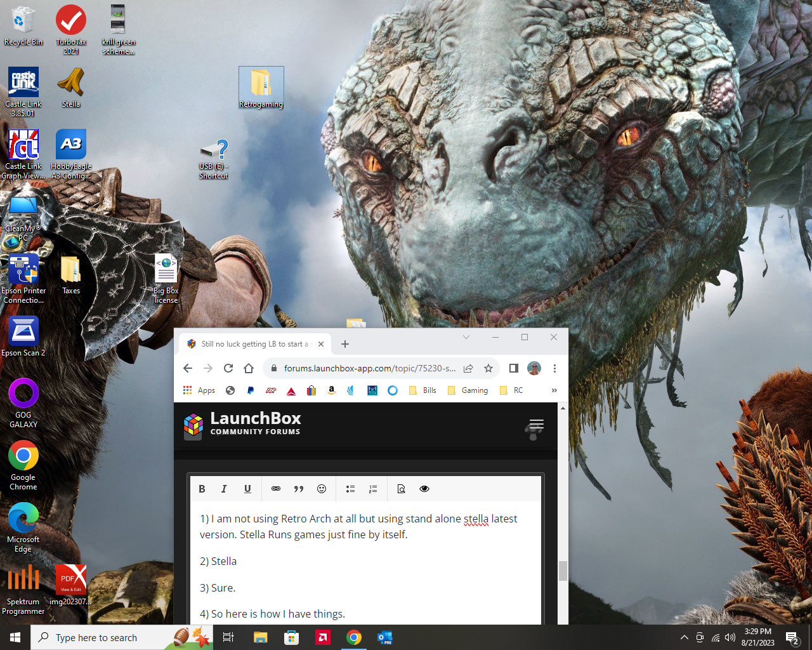
Task: Select the GOG GALAXY desktop icon
Action: (x=23, y=403)
